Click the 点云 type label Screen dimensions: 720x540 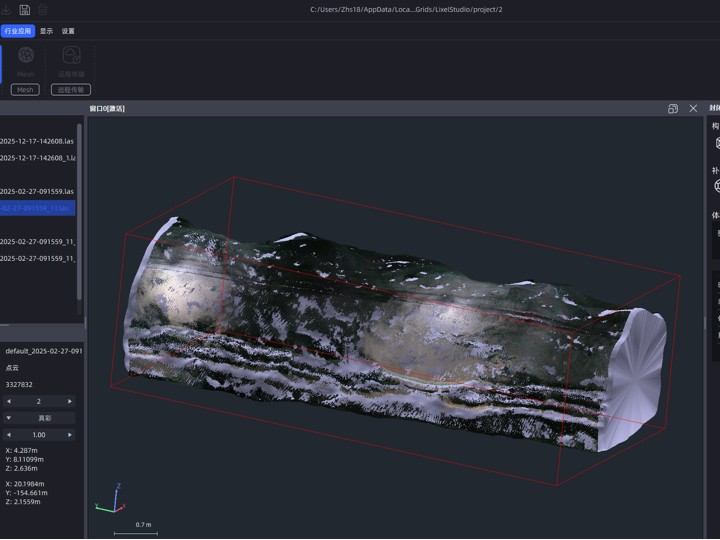12,368
